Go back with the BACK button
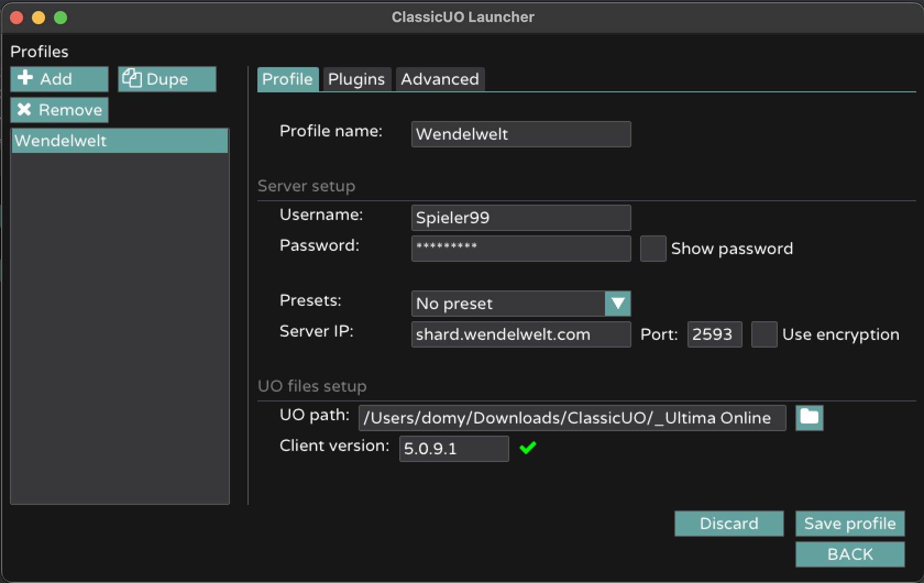 tap(850, 554)
